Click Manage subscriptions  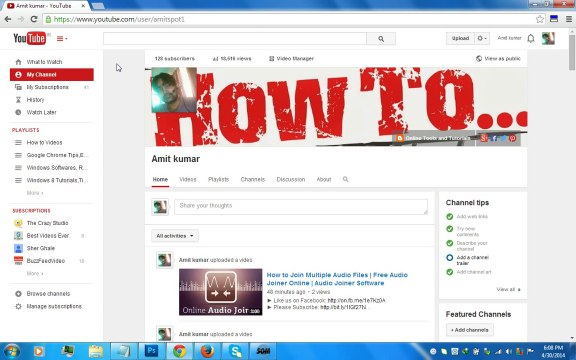[x=54, y=306]
